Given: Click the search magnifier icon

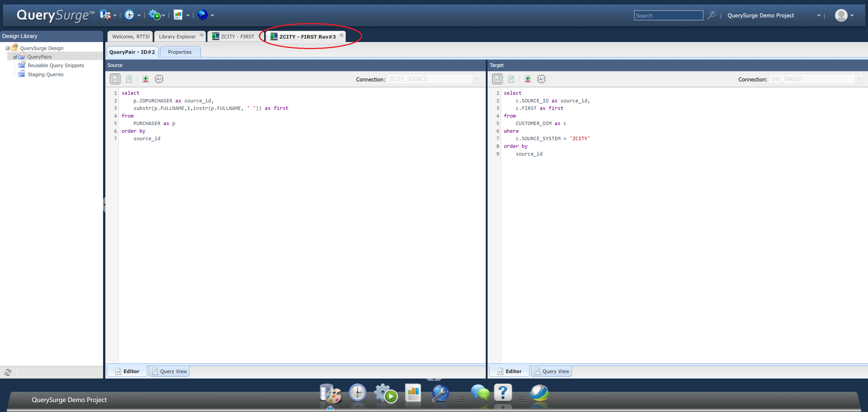Looking at the screenshot, I should tap(711, 15).
